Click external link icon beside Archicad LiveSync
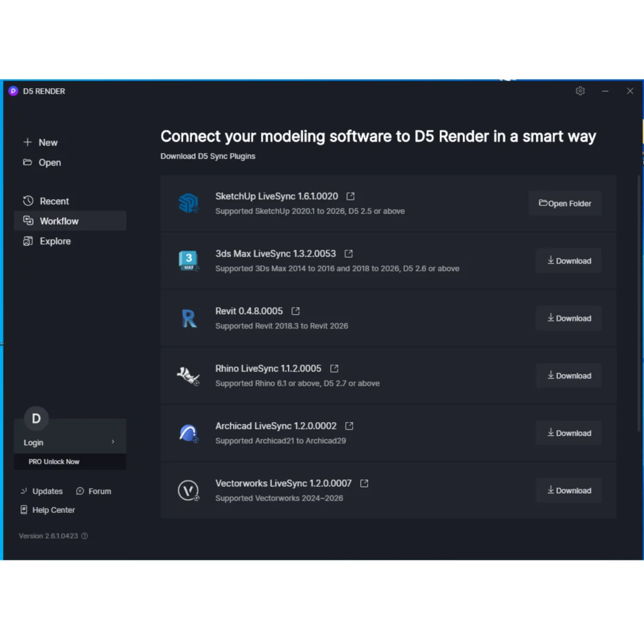Viewport: 644px width, 644px height. click(x=349, y=426)
